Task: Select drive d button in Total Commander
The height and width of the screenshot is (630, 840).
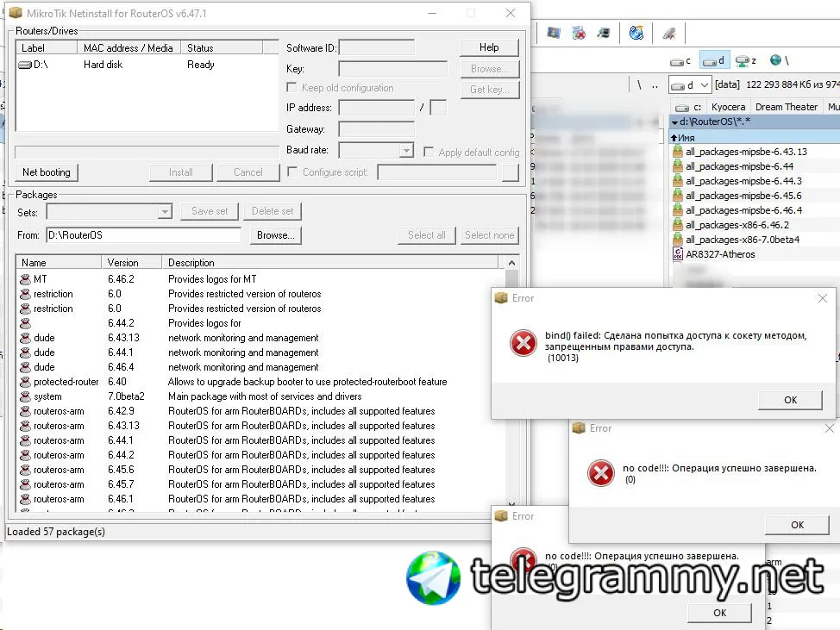Action: [x=713, y=61]
